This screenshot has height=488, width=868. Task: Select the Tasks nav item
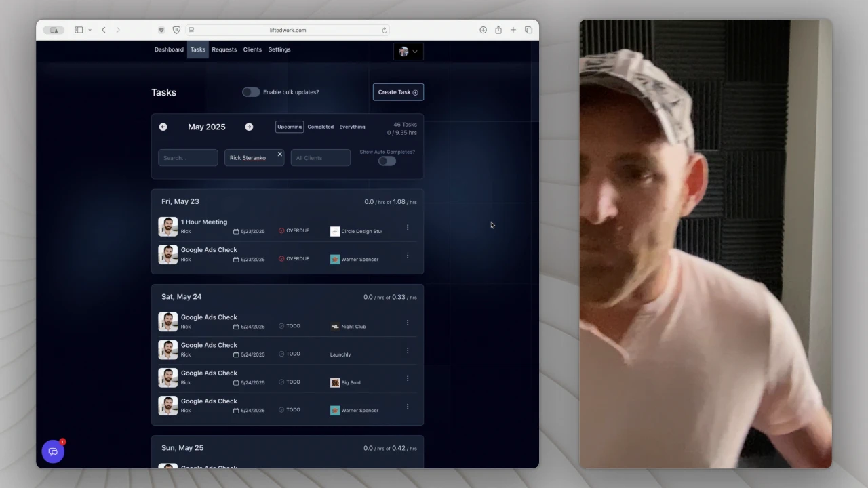197,49
